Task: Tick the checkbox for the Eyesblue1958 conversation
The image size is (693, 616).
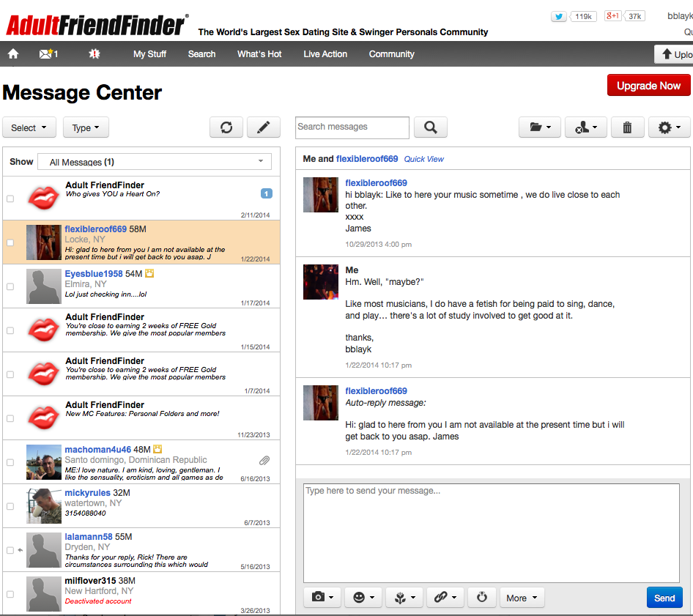Action: (10, 286)
